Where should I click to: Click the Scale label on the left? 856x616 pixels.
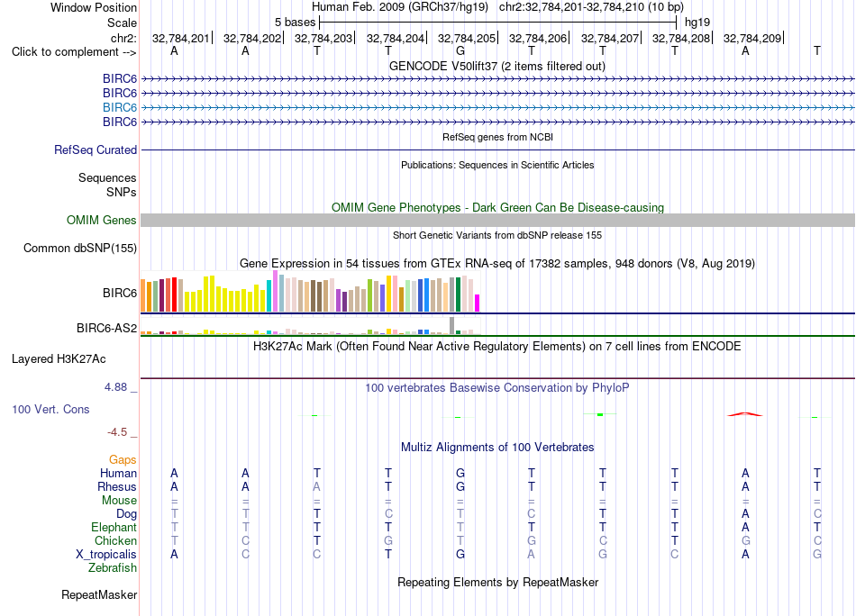(122, 23)
